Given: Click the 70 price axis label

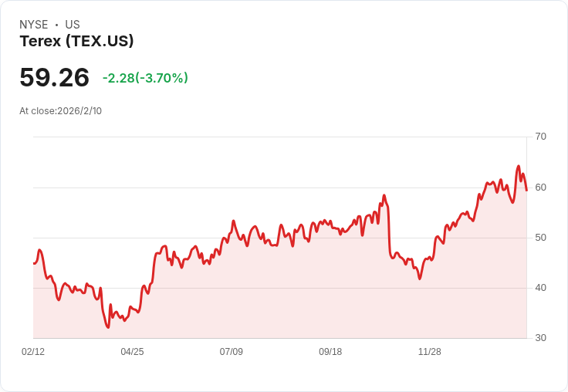Looking at the screenshot, I should coord(540,137).
